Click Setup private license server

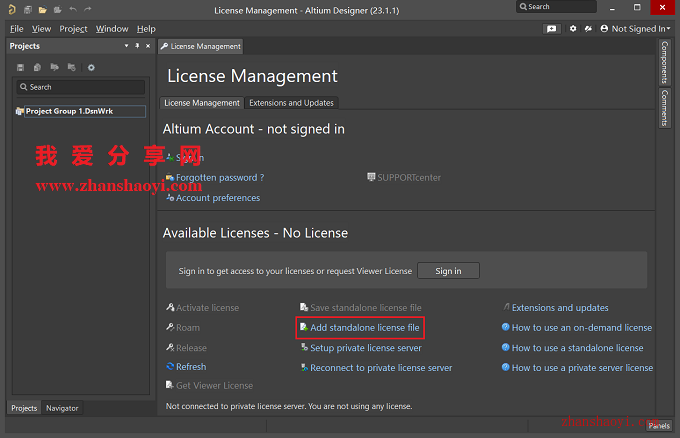(x=361, y=348)
